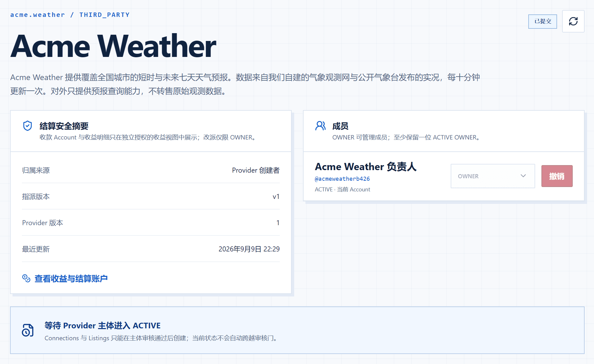Click the ACTIVE · 当前 Account status text
The image size is (594, 364).
coord(342,189)
